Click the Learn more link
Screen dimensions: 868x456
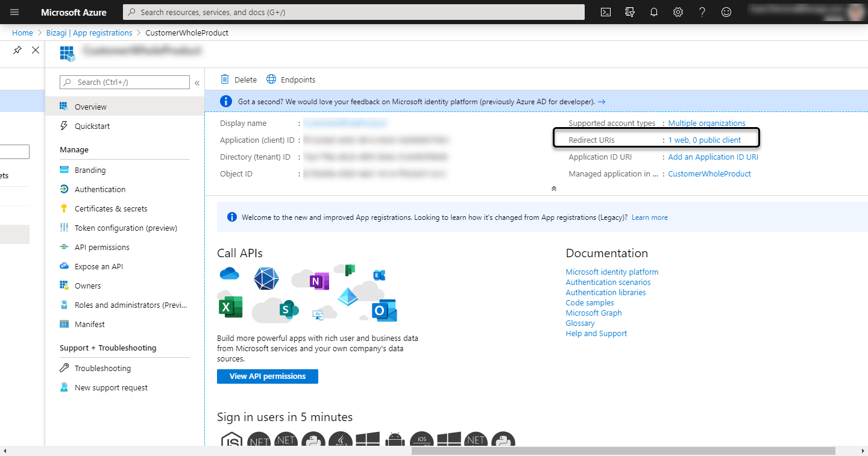(x=650, y=217)
